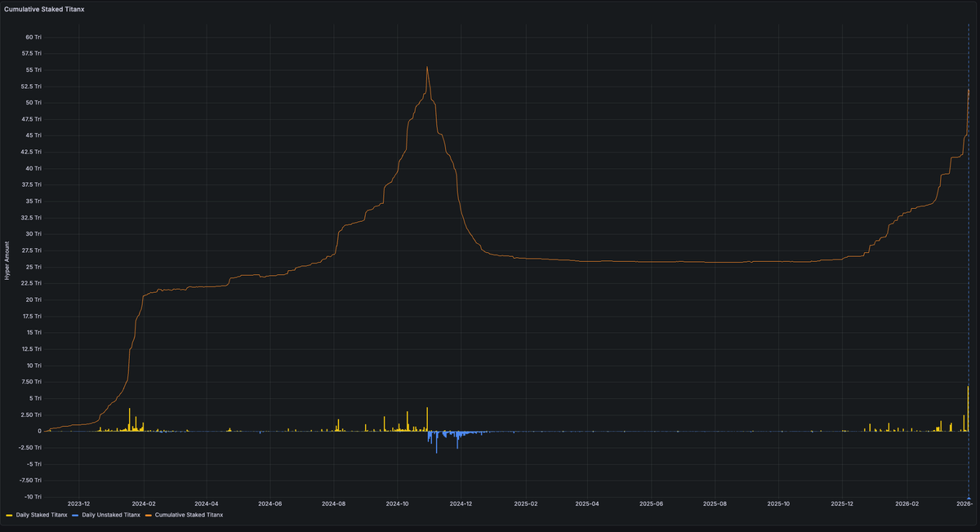Click the Hyper Amount axis title

(8, 261)
